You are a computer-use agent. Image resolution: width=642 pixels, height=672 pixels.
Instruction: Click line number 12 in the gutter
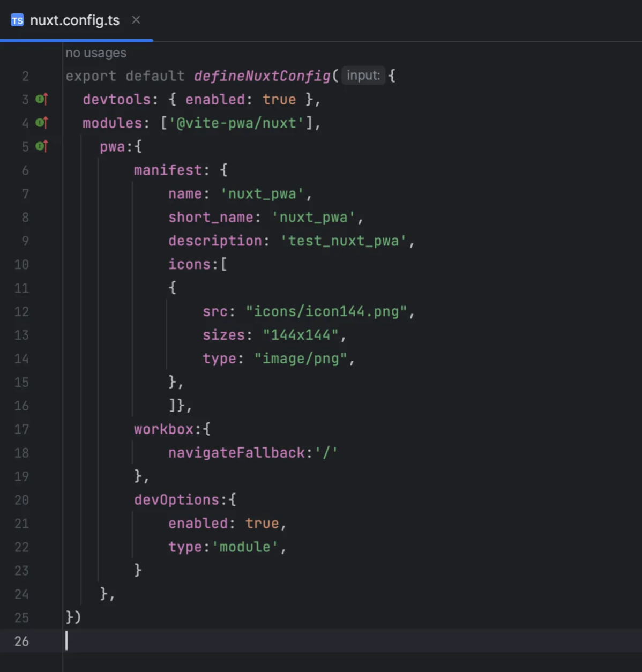21,311
